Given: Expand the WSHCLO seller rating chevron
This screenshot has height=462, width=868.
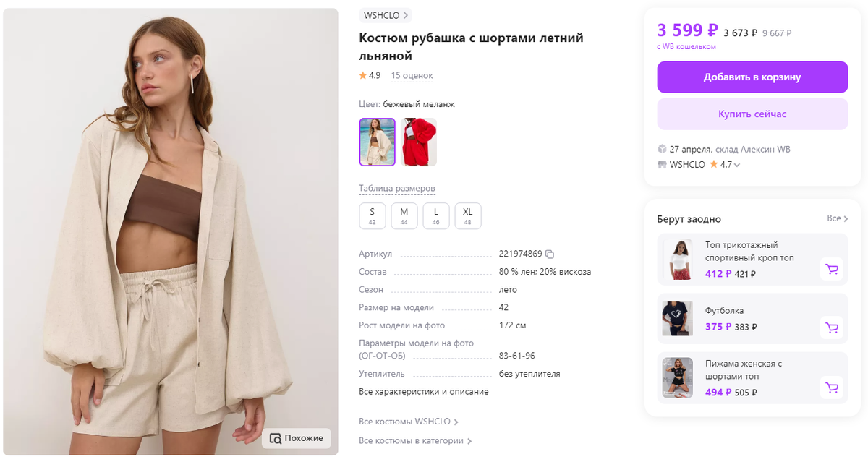Looking at the screenshot, I should point(737,166).
